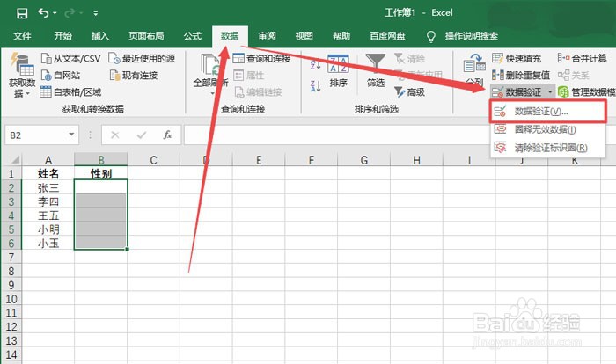Click 快速填充 flash fill button
Image resolution: width=616 pixels, height=364 pixels.
click(x=517, y=59)
